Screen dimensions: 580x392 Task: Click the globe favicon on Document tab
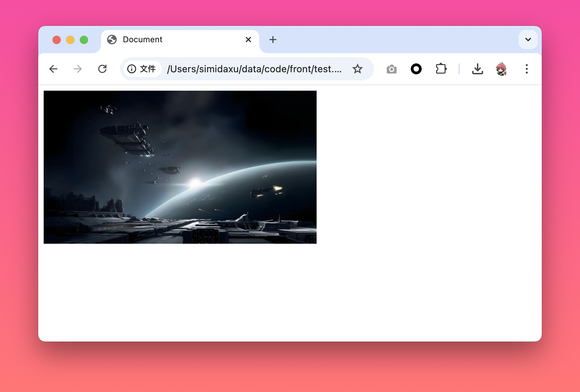(x=112, y=40)
